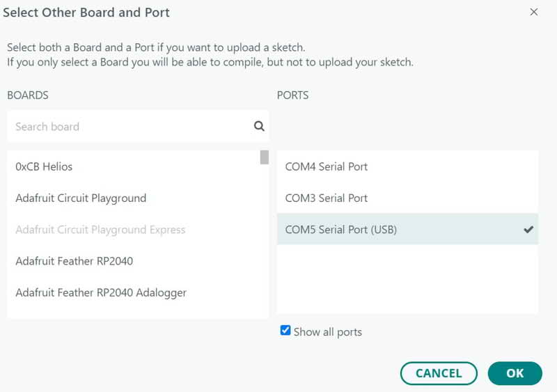Screen dimensions: 557x392
Task: Click the magnifier search icon
Action: (x=259, y=126)
